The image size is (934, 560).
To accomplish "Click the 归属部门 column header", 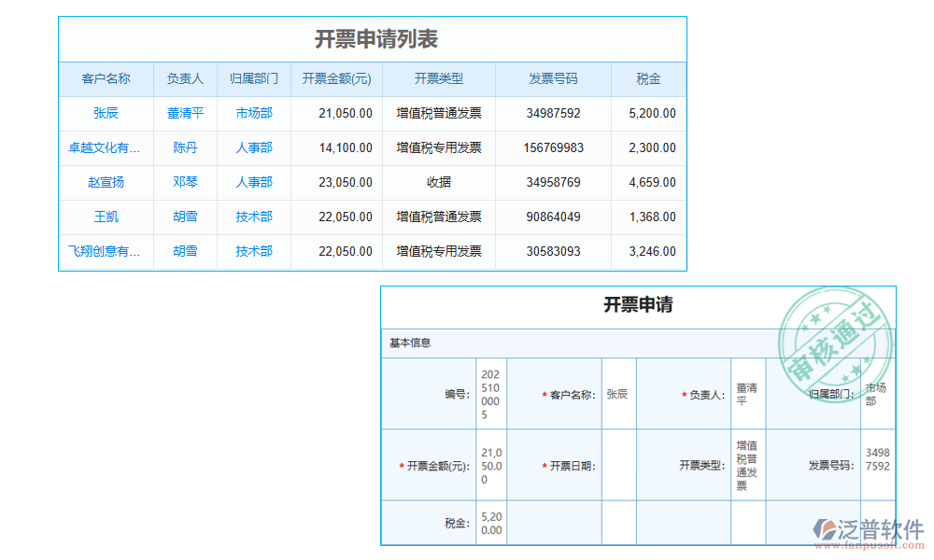I will (x=254, y=79).
